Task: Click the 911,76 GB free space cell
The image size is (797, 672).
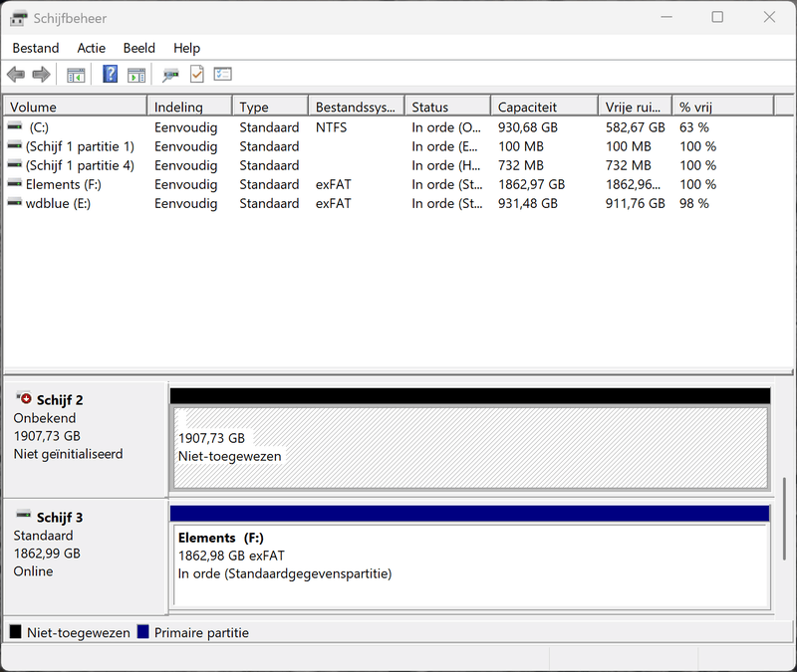Action: [636, 203]
